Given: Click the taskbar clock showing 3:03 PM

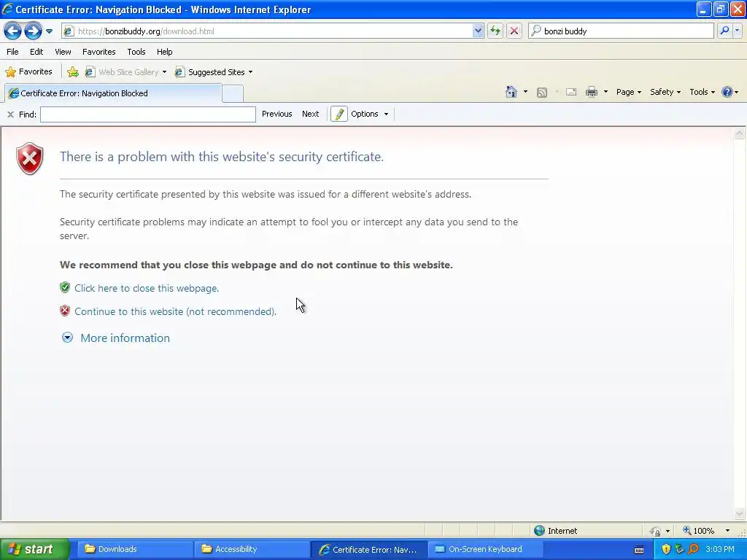Looking at the screenshot, I should click(x=720, y=550).
